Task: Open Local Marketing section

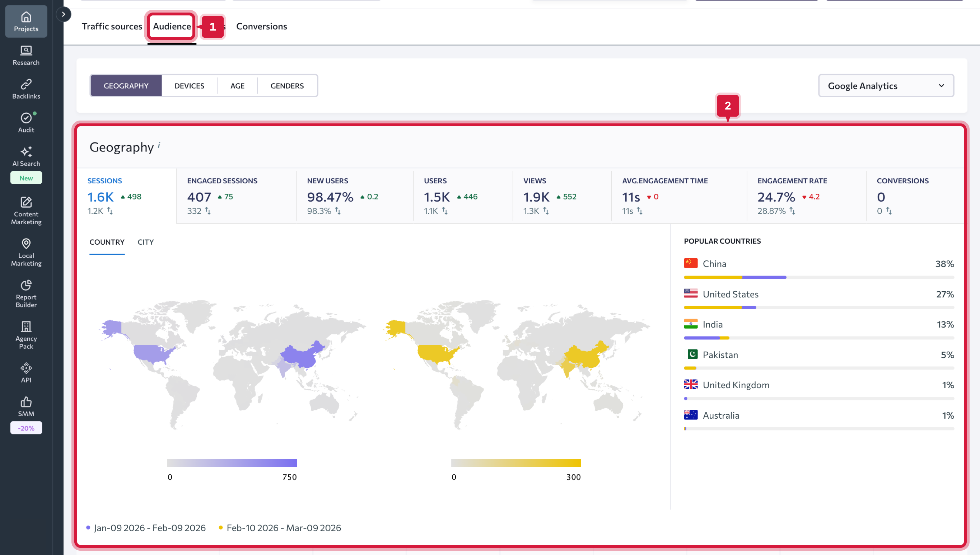Action: [26, 252]
